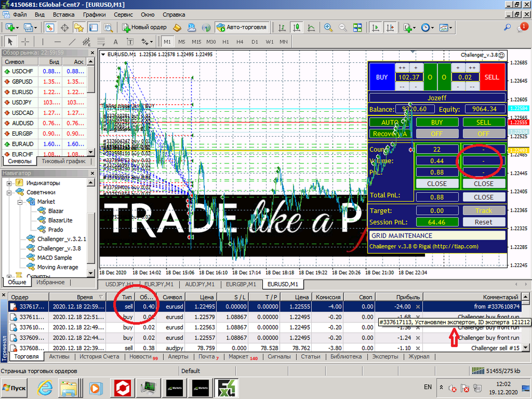The width and height of the screenshot is (532, 399).
Task: Toggle the Terminal window toolbar icon
Action: [x=94, y=28]
